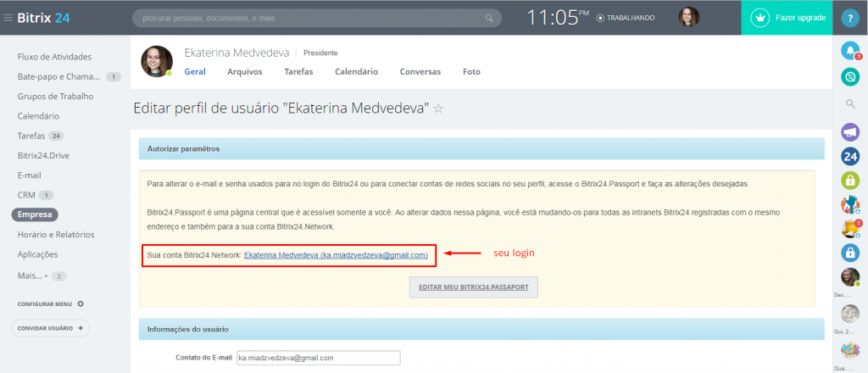Open the green lock icon in sidebar
The image size is (868, 373).
850,181
